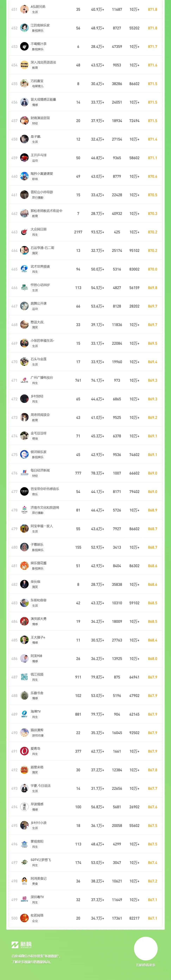Viewport: 171px width, 980px height.
Task: Click the 深圳粤TV logo icon
Action: [24, 899]
